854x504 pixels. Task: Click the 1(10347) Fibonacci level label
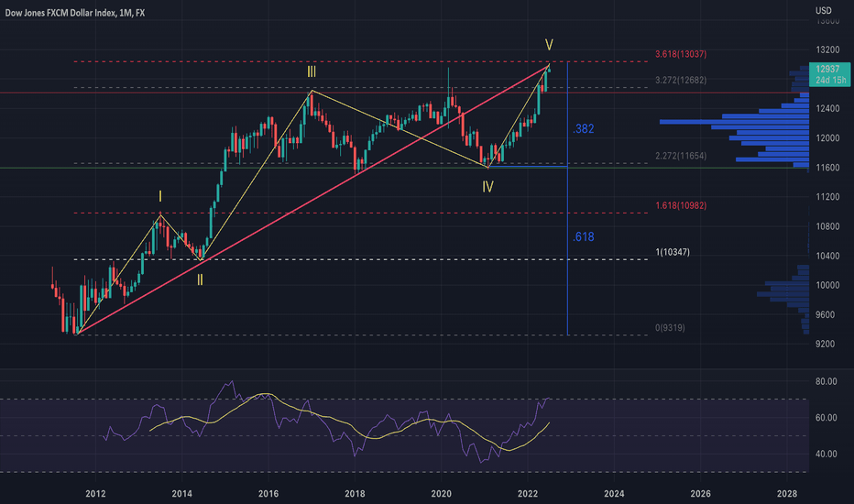pyautogui.click(x=673, y=252)
